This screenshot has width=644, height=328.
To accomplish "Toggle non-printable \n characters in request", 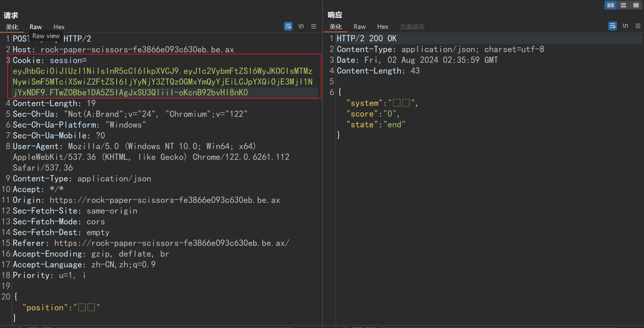I will coord(301,26).
